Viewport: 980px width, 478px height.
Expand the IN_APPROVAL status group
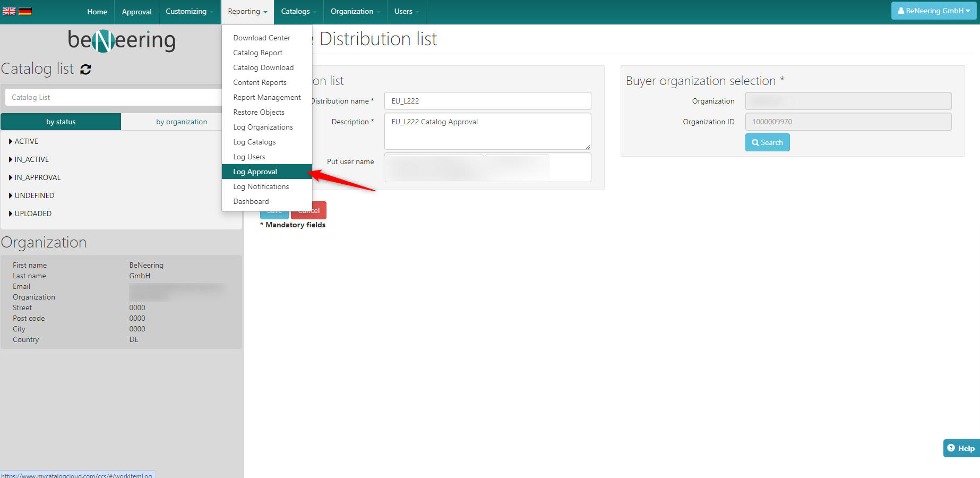[37, 177]
